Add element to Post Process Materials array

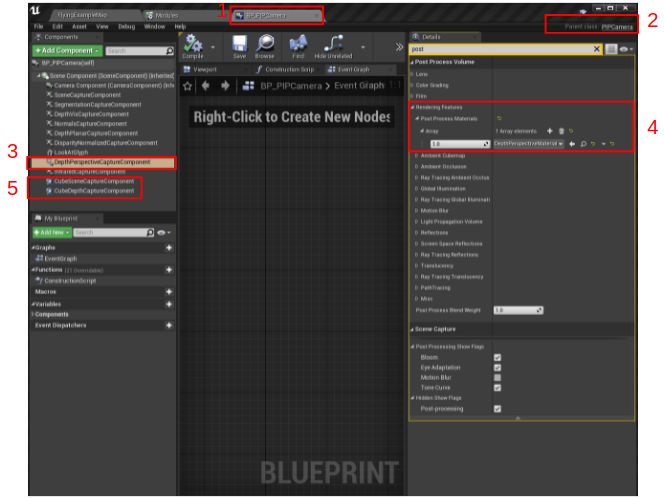[x=550, y=131]
